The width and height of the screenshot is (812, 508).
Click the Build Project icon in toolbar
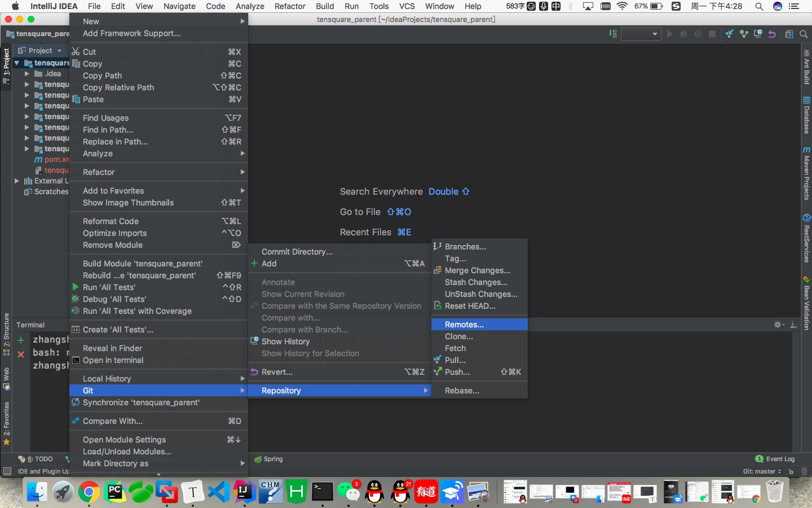point(613,34)
